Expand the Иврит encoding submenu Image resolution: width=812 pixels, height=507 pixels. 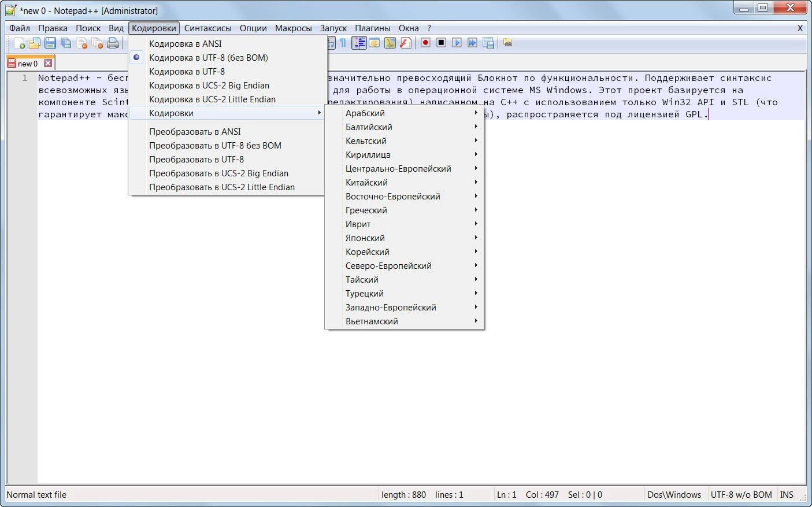(405, 224)
